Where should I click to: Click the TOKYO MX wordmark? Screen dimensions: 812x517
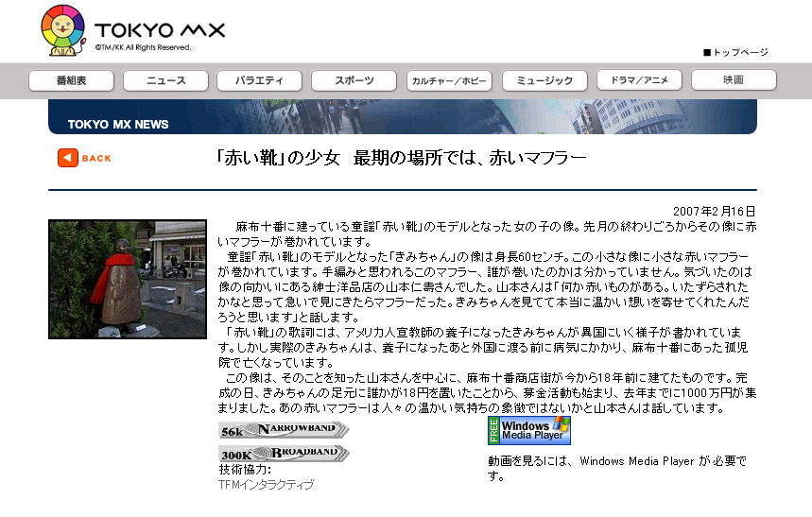tap(160, 30)
